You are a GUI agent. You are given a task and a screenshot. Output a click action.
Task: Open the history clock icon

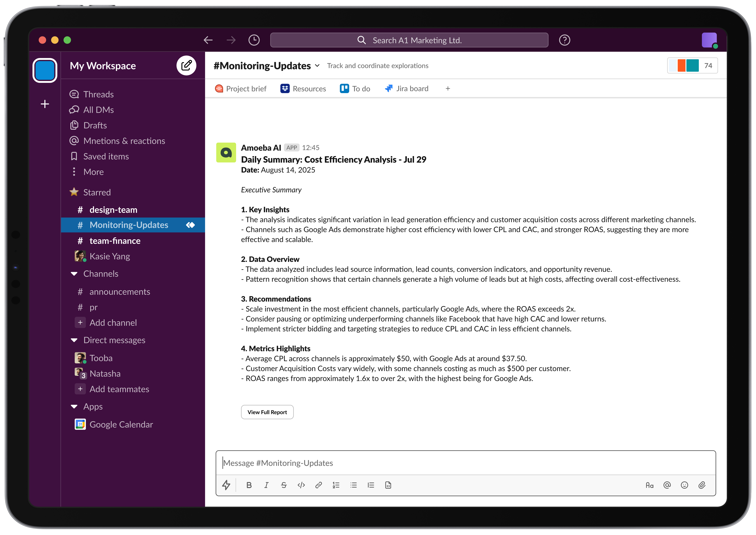click(254, 40)
